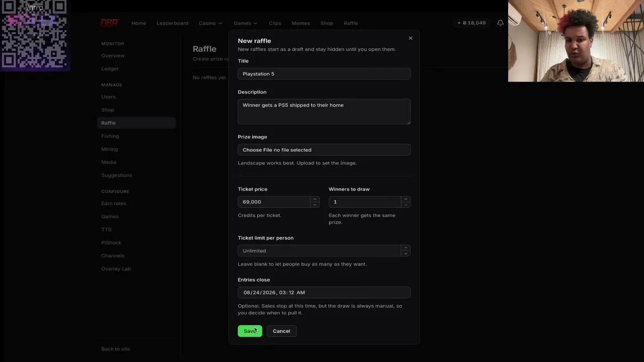
Task: Click the 'Landscape works best' hint text
Action: pyautogui.click(x=297, y=163)
